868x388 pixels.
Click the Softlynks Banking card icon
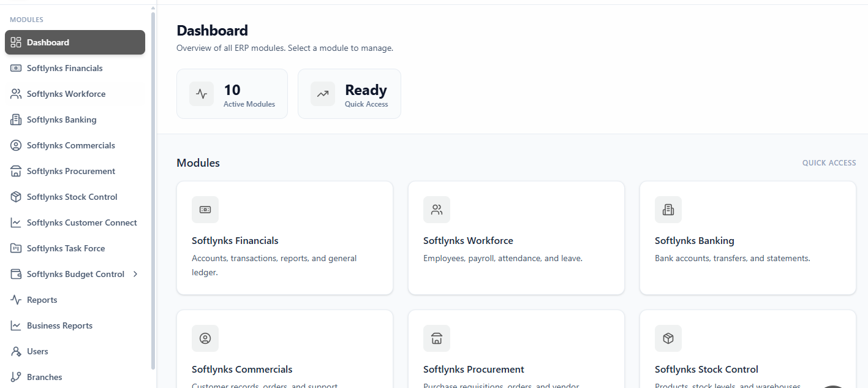pos(668,210)
